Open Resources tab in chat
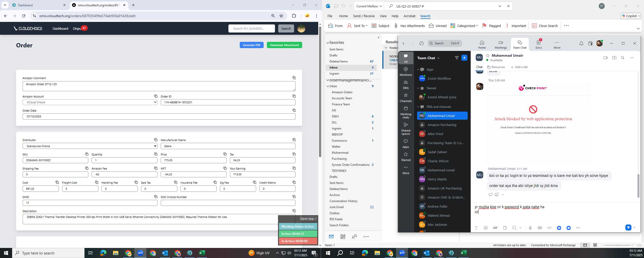The height and width of the screenshot is (258, 644). pyautogui.click(x=496, y=67)
